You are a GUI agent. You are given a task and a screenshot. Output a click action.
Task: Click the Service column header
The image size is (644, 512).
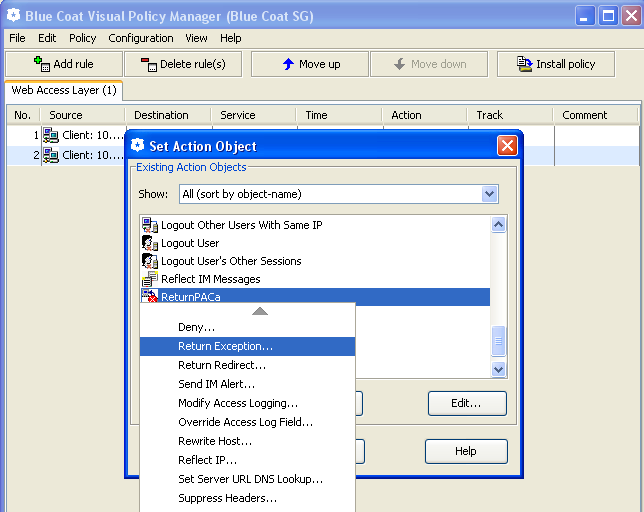pos(254,115)
